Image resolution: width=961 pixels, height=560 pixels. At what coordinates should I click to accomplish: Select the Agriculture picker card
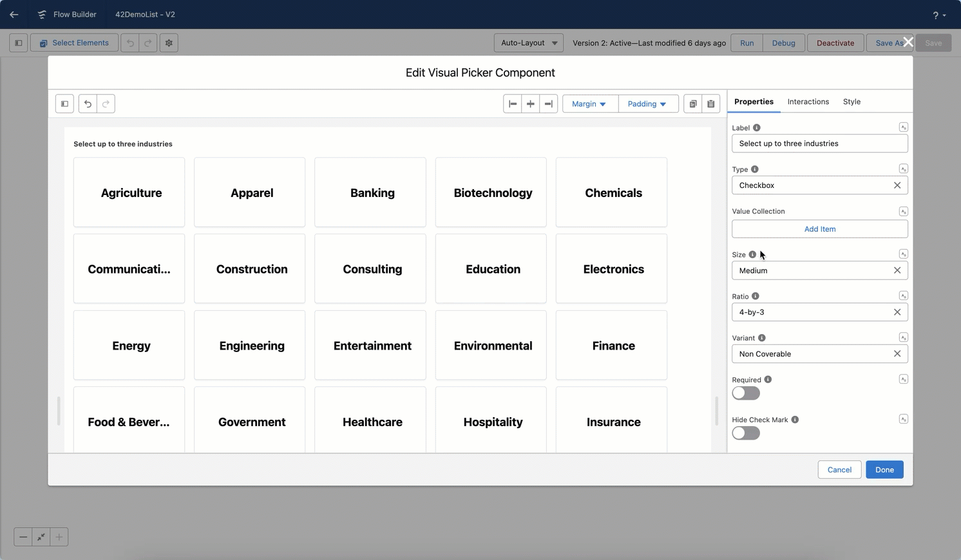(x=129, y=192)
